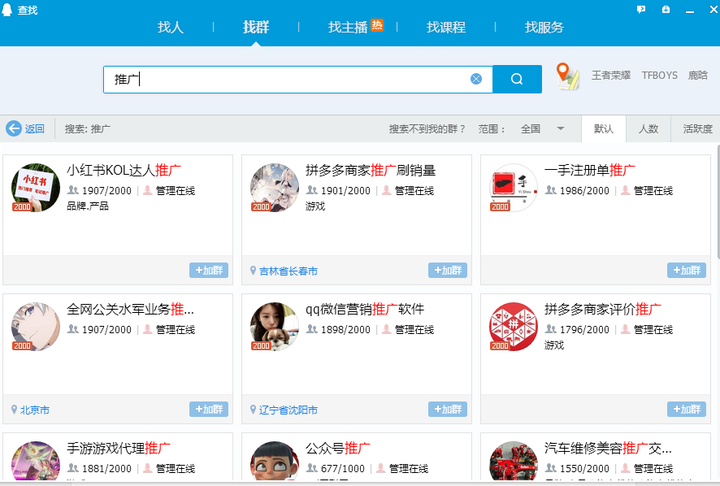The width and height of the screenshot is (720, 486).
Task: Sort results by 活跃度
Action: pos(697,129)
